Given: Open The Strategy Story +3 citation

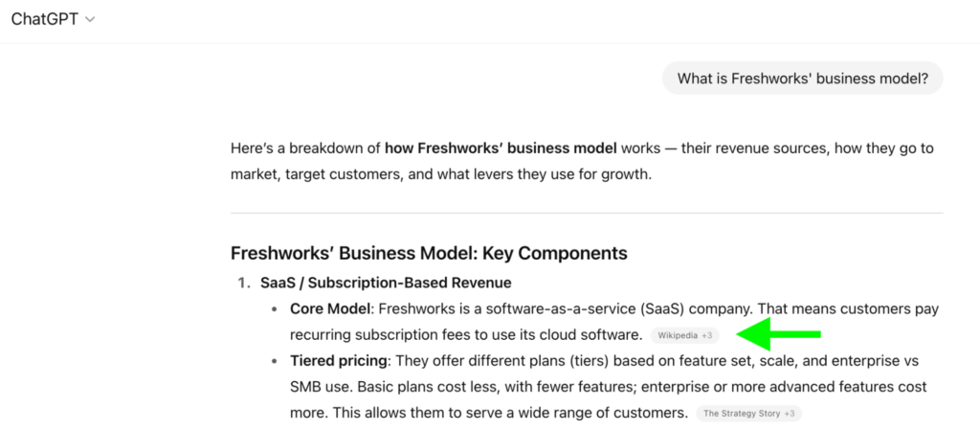Looking at the screenshot, I should (748, 414).
